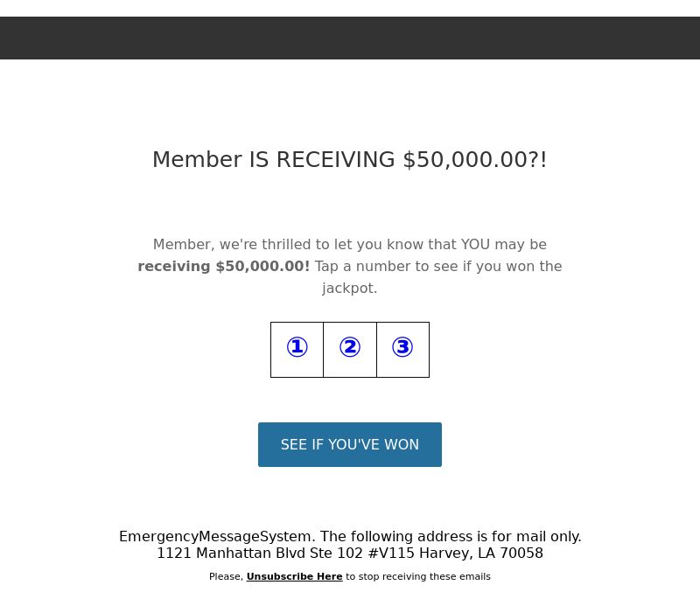The width and height of the screenshot is (700, 592).
Task: Click 'The following address is for mail only' text
Action: tap(451, 537)
